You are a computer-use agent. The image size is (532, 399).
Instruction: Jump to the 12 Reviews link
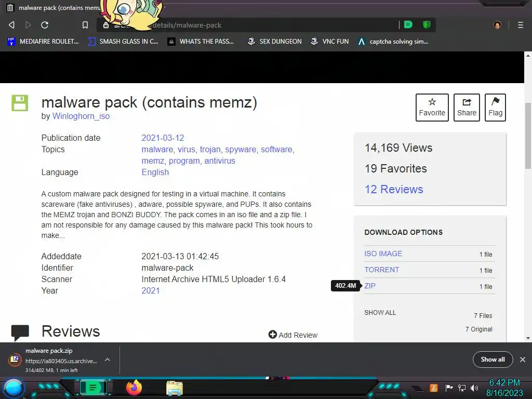tap(394, 189)
